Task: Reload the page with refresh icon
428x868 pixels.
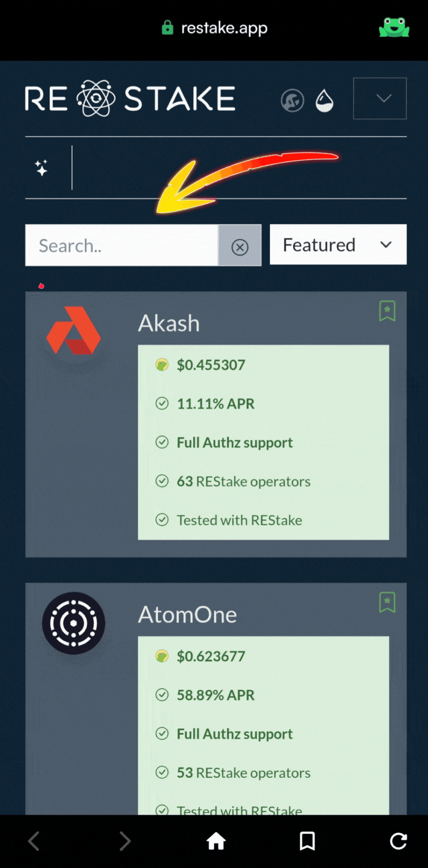Action: 398,841
